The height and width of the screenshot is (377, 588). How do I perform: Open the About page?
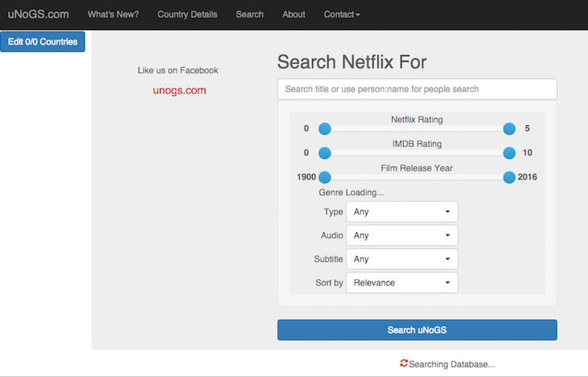[x=294, y=14]
